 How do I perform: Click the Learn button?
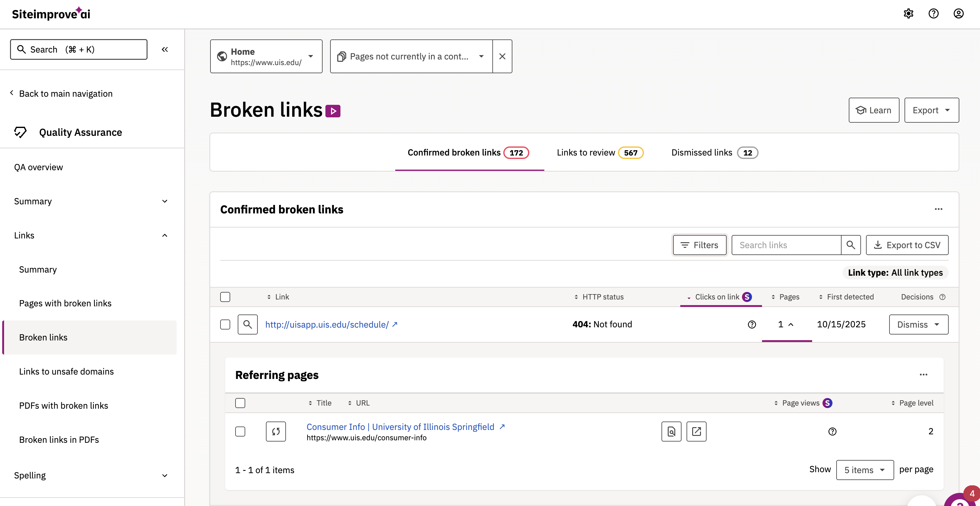(874, 110)
